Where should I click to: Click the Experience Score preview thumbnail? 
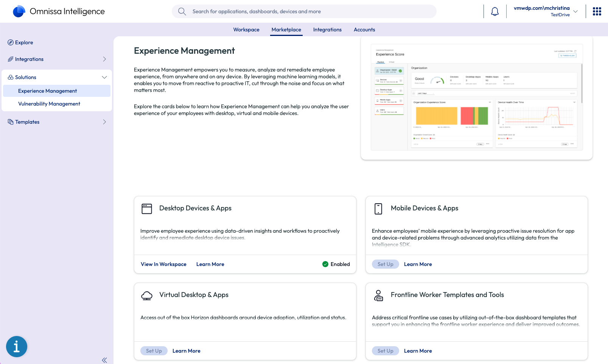point(476,98)
